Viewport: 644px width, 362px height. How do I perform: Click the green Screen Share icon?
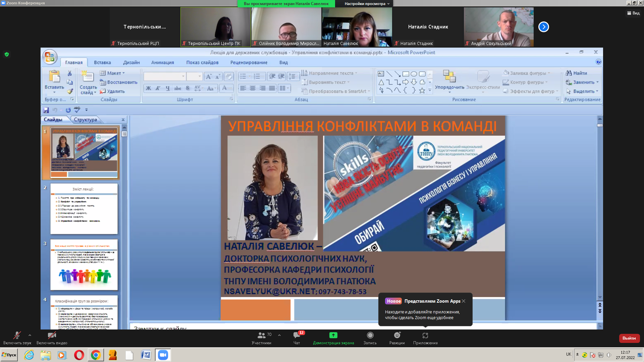click(333, 336)
